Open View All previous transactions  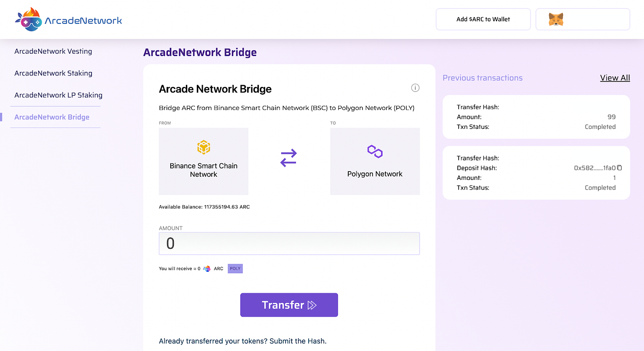tap(615, 78)
